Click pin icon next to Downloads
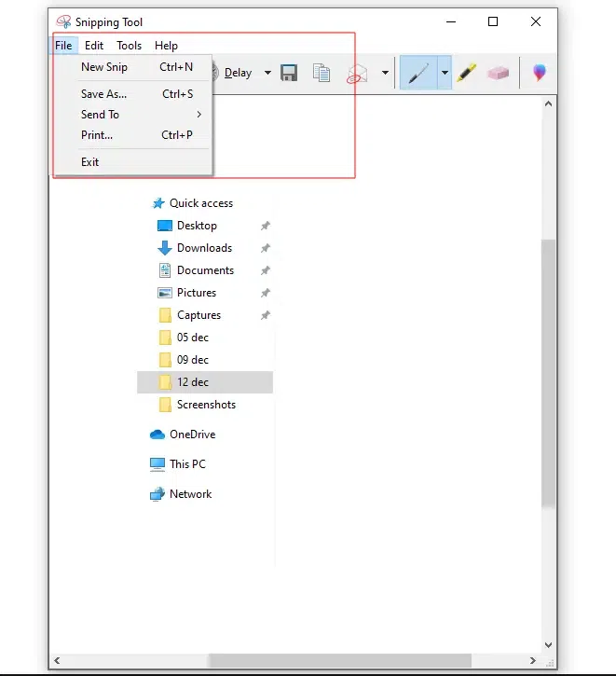Screen dimensions: 616x676 point(266,248)
